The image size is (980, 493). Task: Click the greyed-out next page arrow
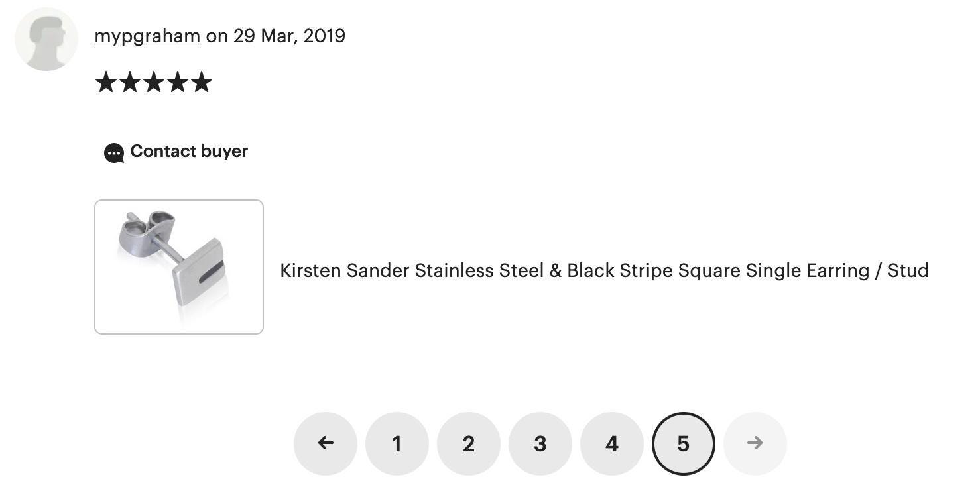tap(755, 443)
